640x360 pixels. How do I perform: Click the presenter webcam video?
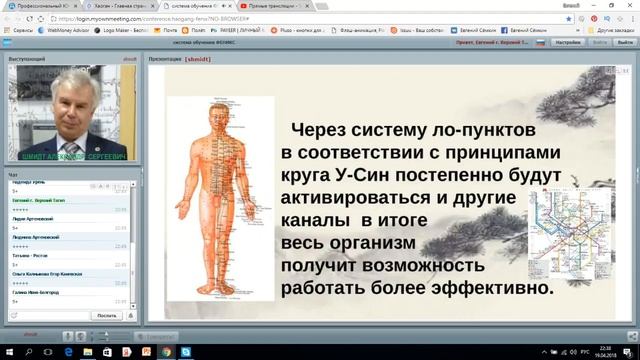point(72,113)
